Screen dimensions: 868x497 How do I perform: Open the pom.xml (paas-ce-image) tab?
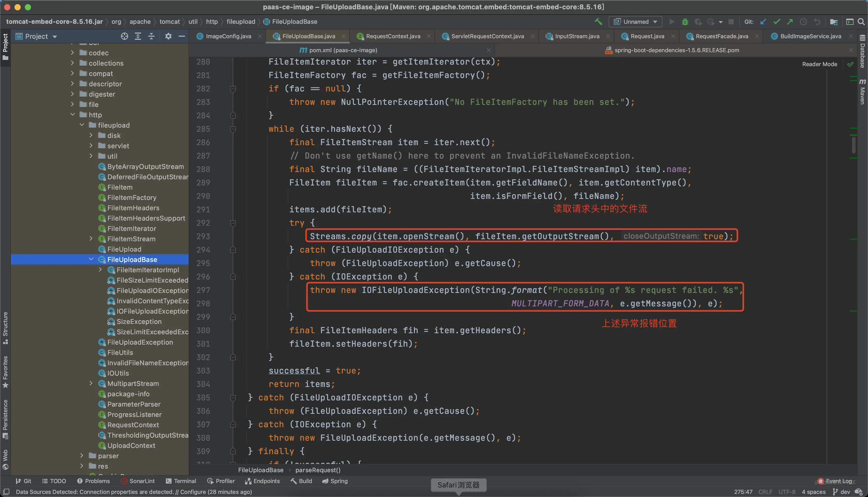[x=343, y=50]
